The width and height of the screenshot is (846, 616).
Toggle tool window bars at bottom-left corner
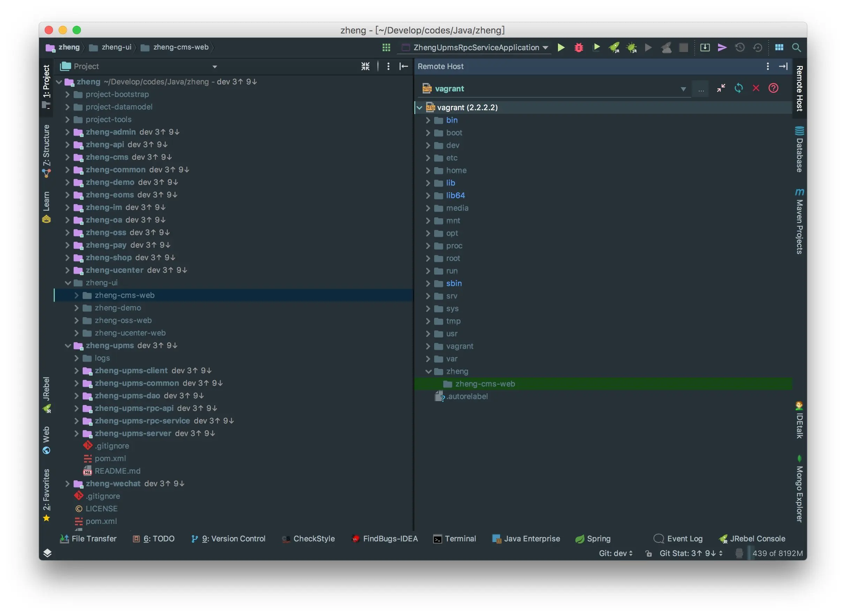(47, 553)
